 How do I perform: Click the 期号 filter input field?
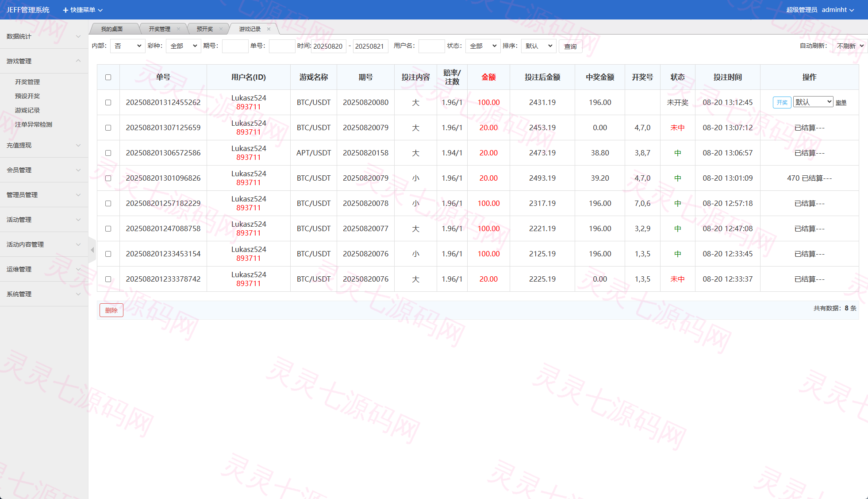(x=235, y=46)
